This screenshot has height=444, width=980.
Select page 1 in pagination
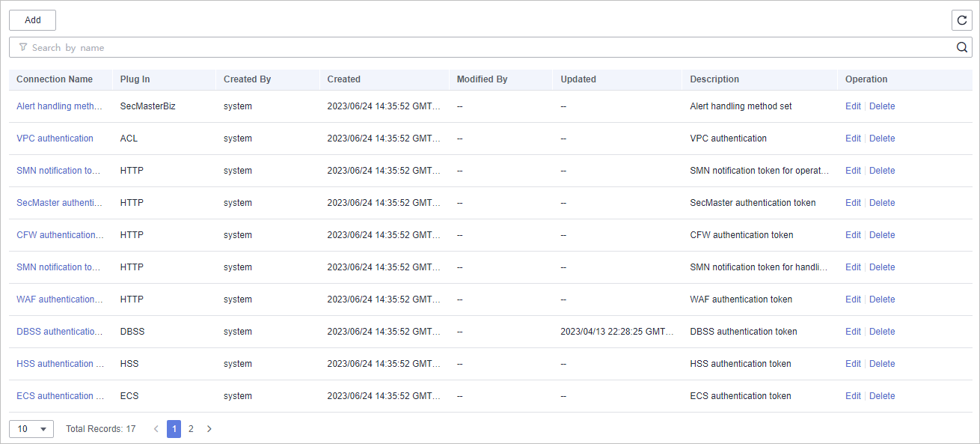click(174, 429)
